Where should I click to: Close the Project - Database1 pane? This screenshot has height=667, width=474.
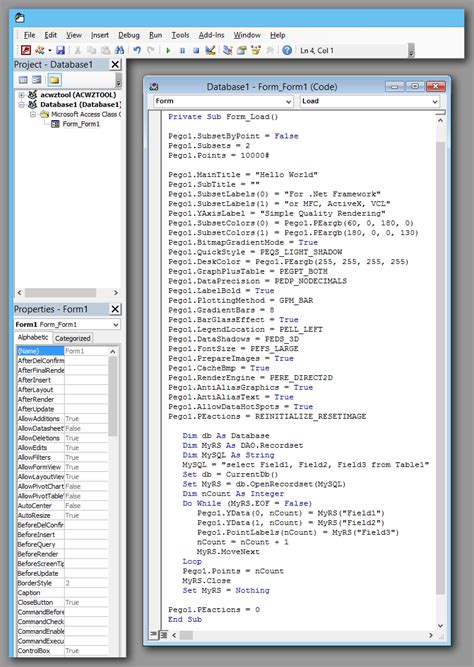115,65
